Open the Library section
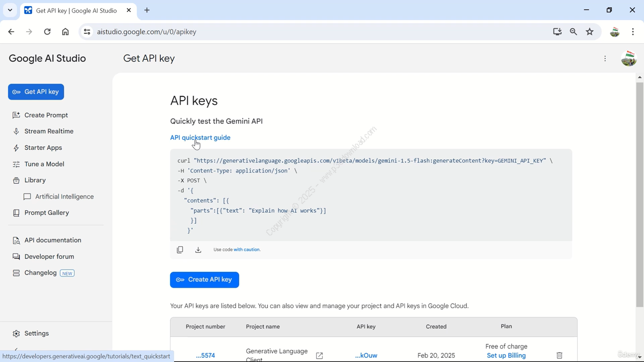Image resolution: width=644 pixels, height=362 pixels. [35, 180]
